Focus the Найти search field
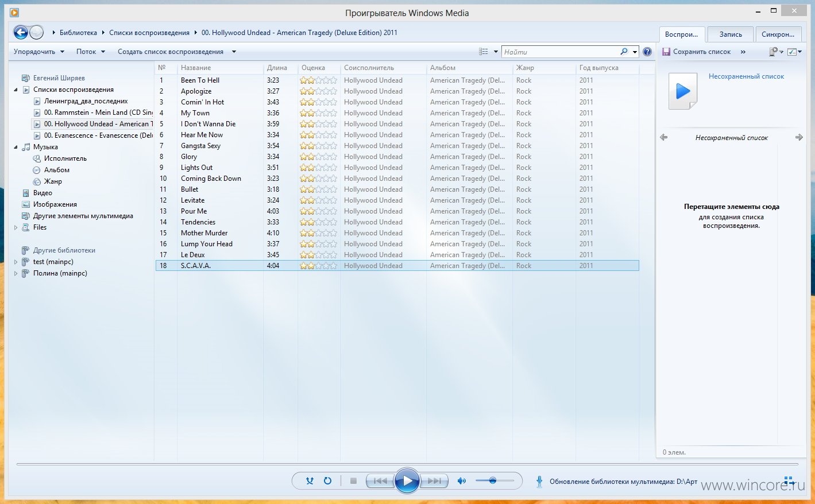 pos(560,52)
